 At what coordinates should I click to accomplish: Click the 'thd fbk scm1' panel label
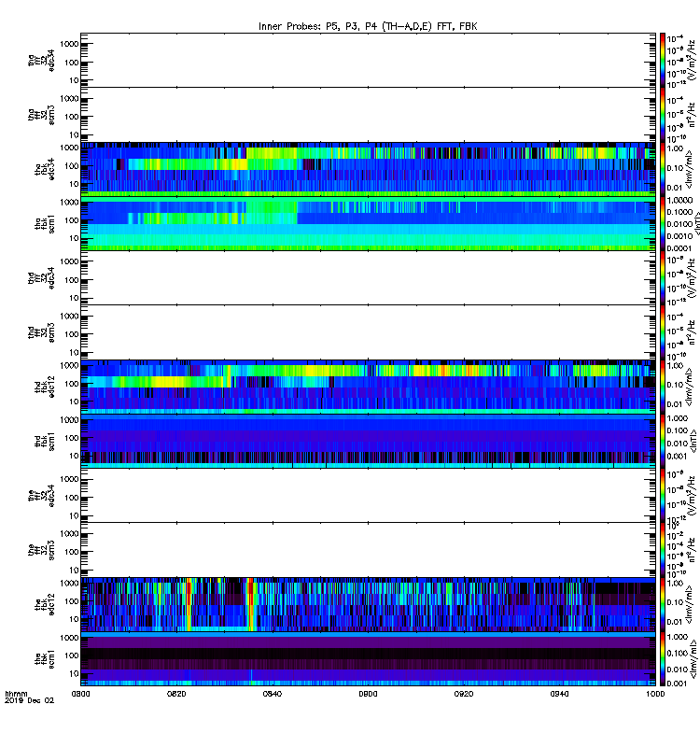45,441
